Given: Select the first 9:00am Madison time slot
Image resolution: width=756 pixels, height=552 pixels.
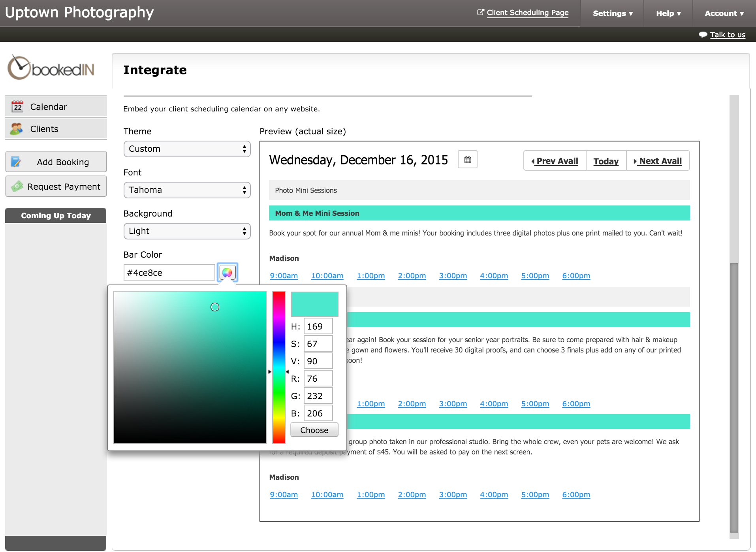Looking at the screenshot, I should pos(284,276).
